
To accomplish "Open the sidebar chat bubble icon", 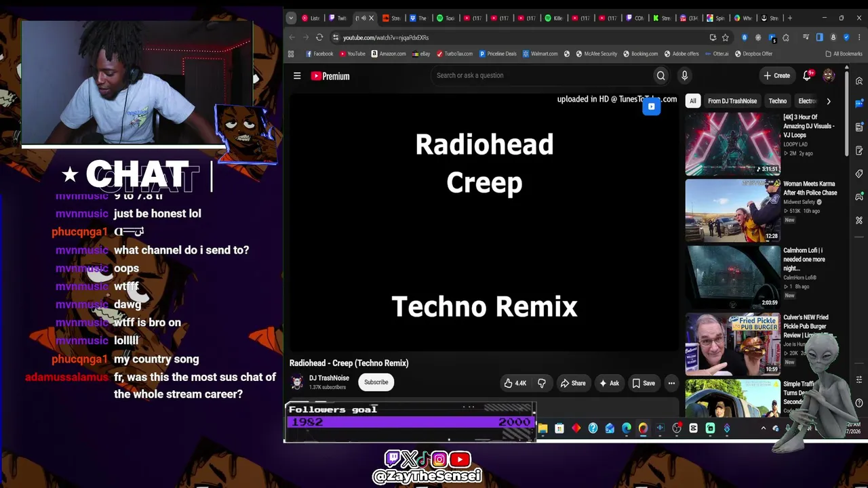I will coord(859,104).
